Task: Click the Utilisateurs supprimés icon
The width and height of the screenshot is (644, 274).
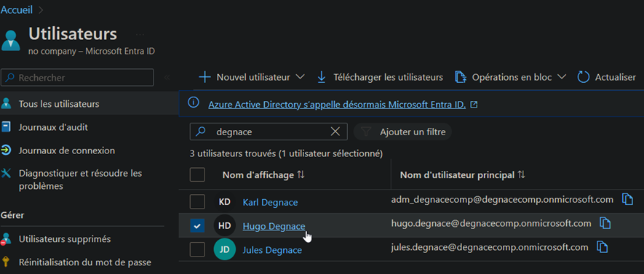Action: 6,238
